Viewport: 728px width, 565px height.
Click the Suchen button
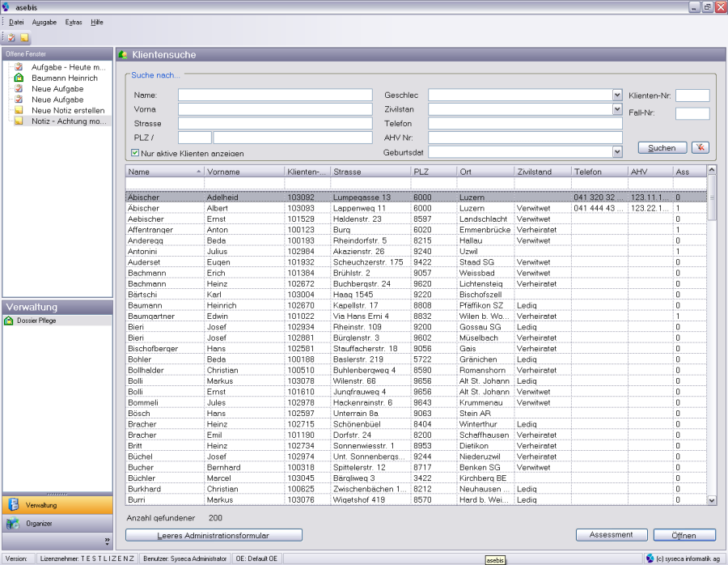tap(662, 147)
